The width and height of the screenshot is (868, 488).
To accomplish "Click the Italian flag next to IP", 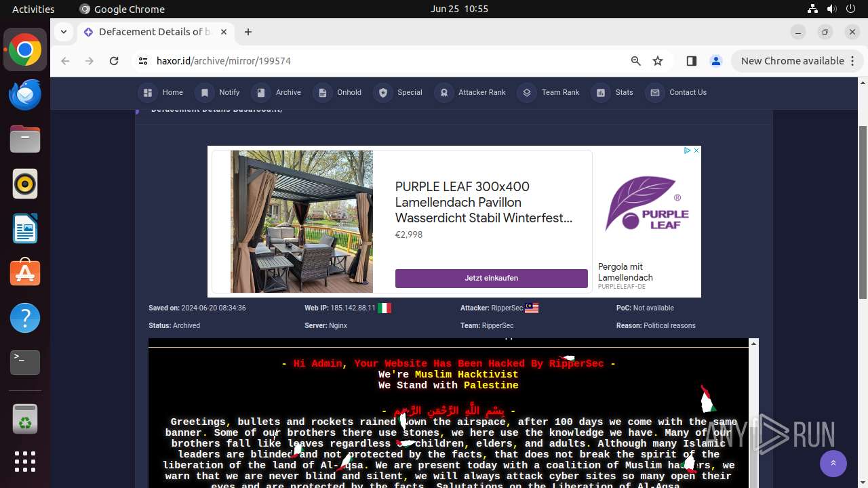I will pyautogui.click(x=384, y=308).
